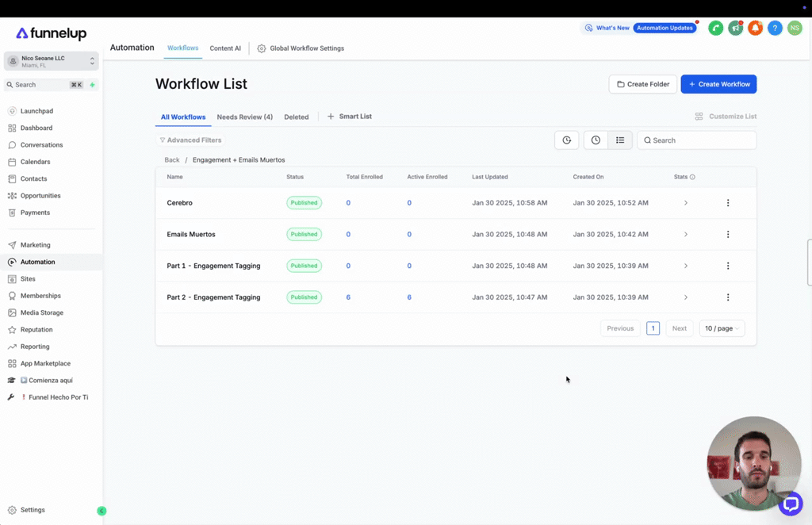This screenshot has height=525, width=812.
Task: Collapse the sidebar with the green arrow
Action: (101, 511)
